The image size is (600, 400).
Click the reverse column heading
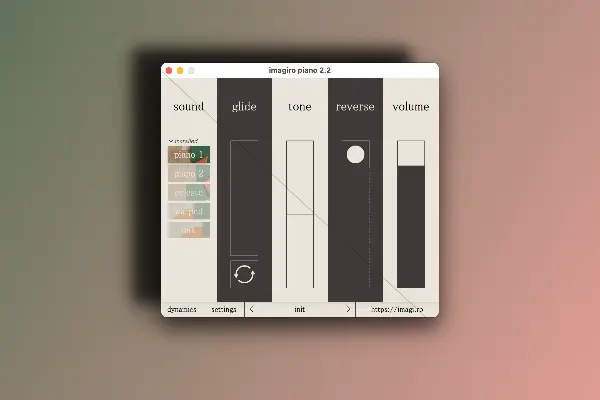355,106
